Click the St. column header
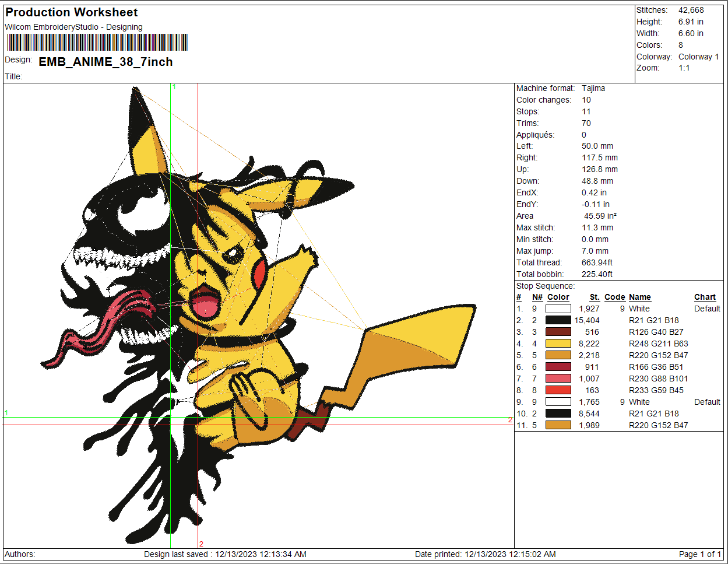The image size is (728, 564). click(594, 297)
